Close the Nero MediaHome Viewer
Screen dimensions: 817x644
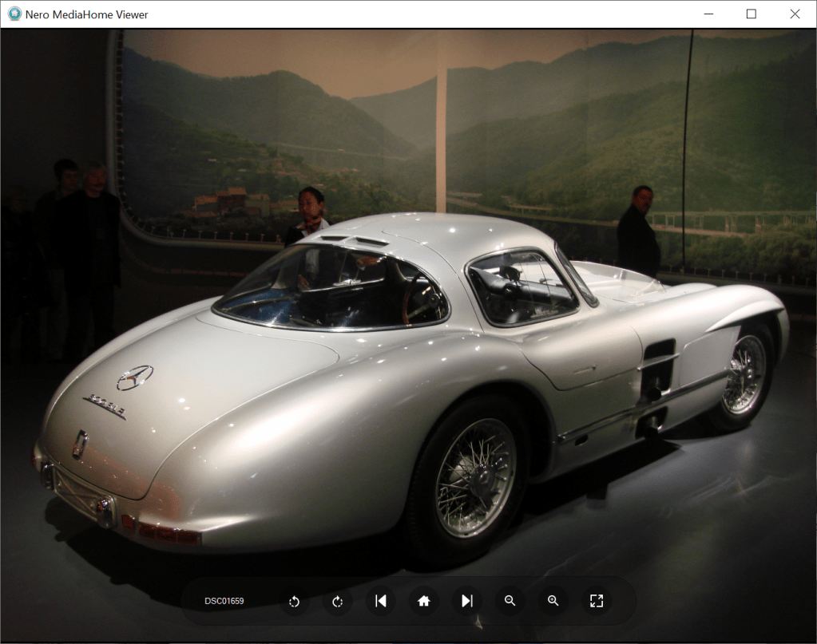tap(795, 14)
